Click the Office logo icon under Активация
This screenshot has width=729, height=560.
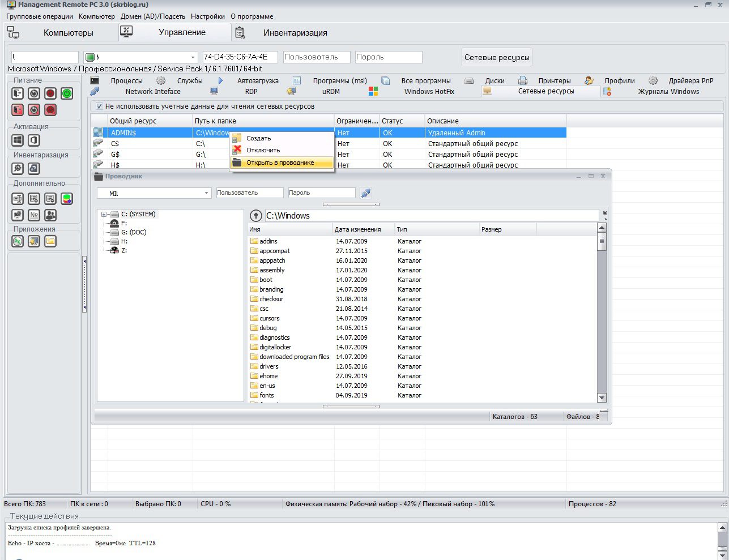click(34, 140)
